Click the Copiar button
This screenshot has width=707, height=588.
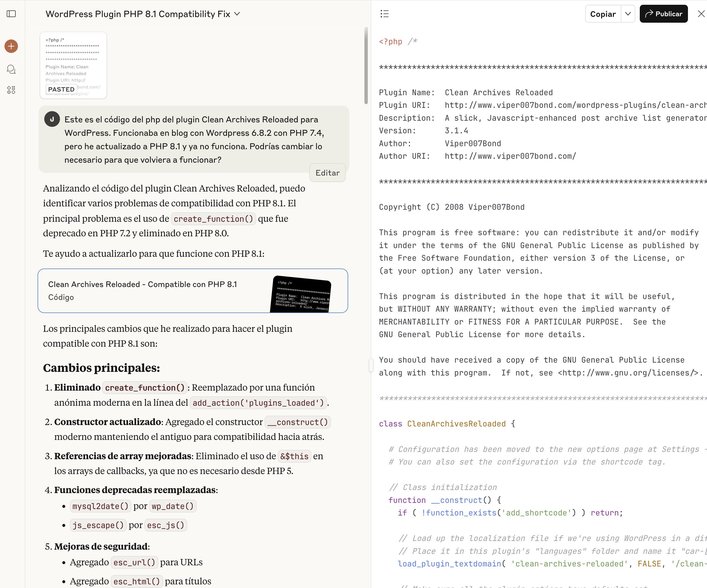(603, 14)
